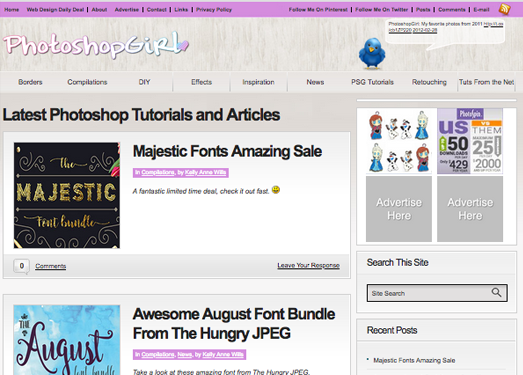The width and height of the screenshot is (523, 375).
Task: Open Majestic Fonts Amazing Sale in Recent Posts
Action: (x=414, y=360)
